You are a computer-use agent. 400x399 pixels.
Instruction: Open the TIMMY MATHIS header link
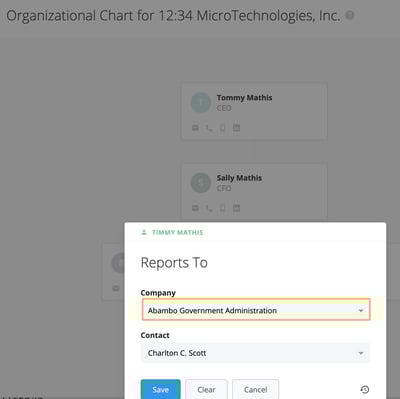tap(177, 233)
